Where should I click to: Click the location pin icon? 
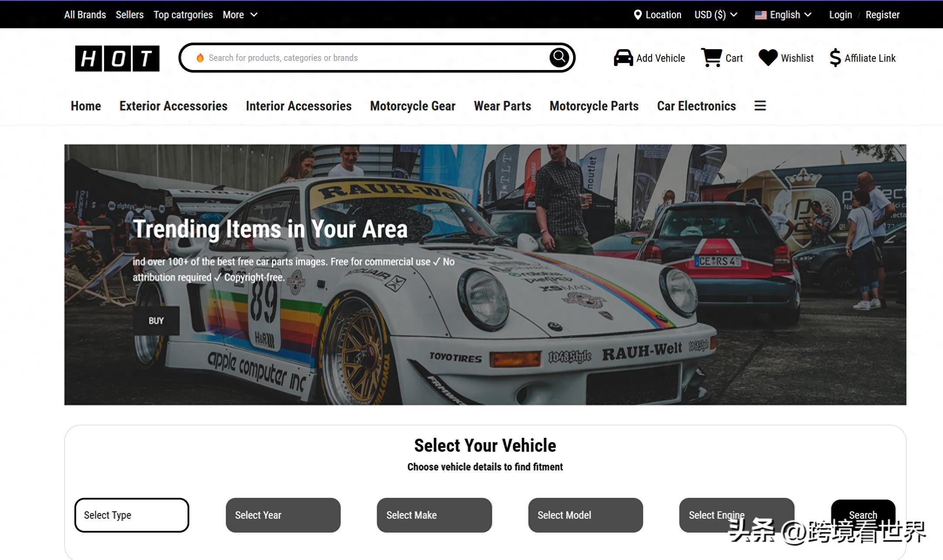click(638, 15)
